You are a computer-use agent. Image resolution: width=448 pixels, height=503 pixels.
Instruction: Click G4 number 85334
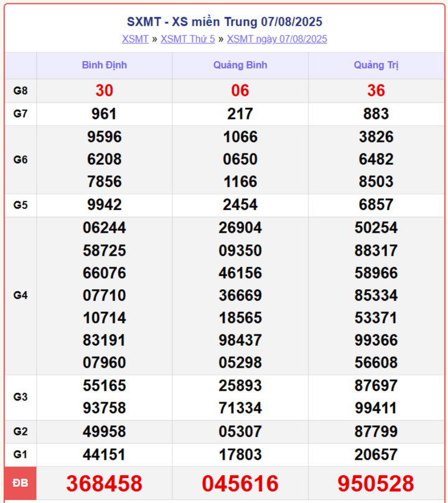click(376, 295)
